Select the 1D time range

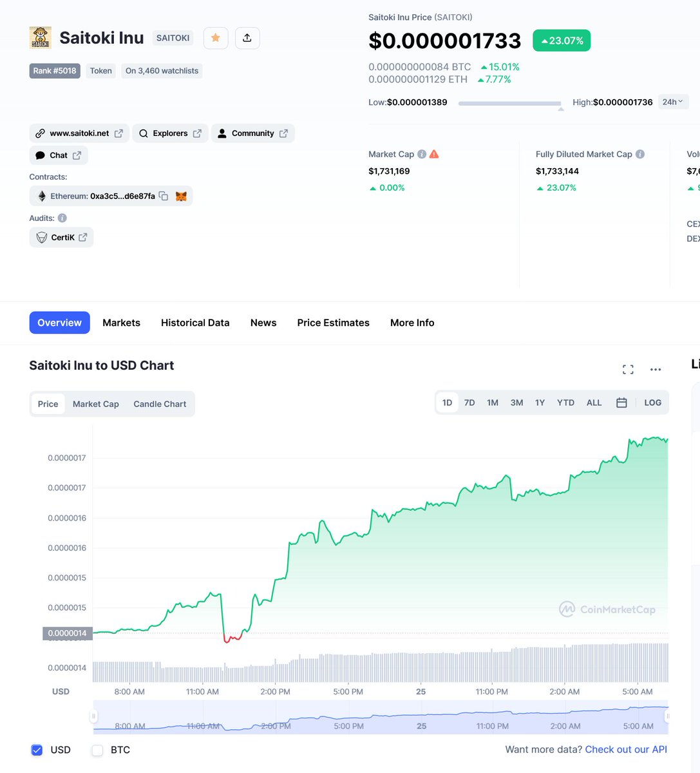(448, 403)
